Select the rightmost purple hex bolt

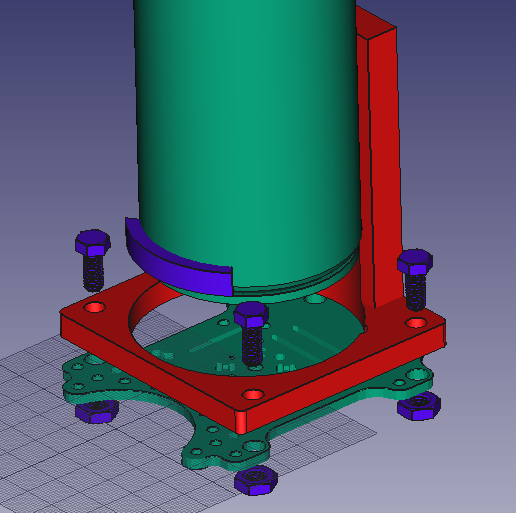coord(415,279)
